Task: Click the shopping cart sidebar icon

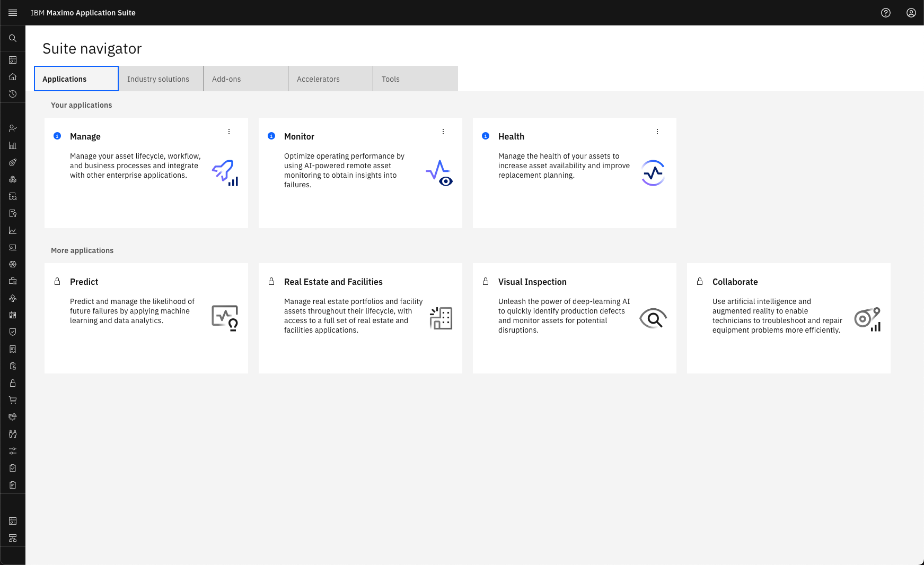Action: point(13,400)
